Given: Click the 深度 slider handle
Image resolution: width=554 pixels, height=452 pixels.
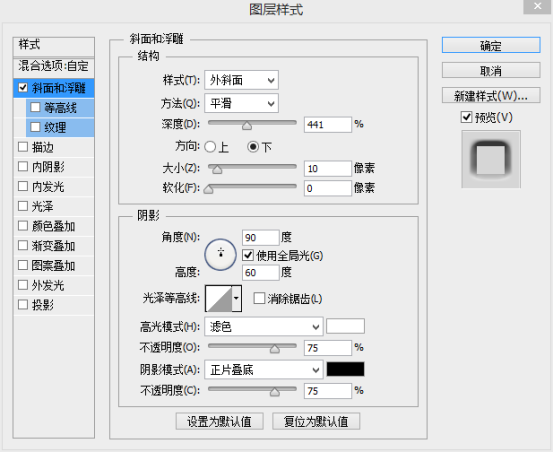Looking at the screenshot, I should 247,125.
